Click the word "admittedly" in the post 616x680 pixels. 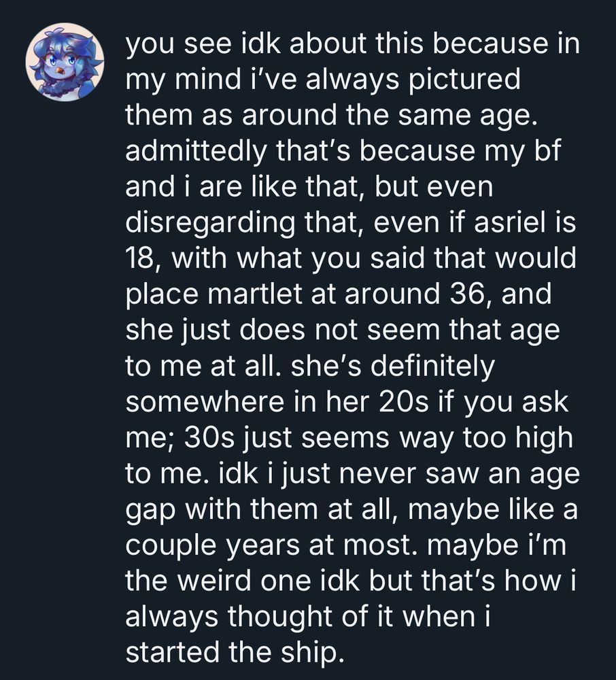point(196,152)
